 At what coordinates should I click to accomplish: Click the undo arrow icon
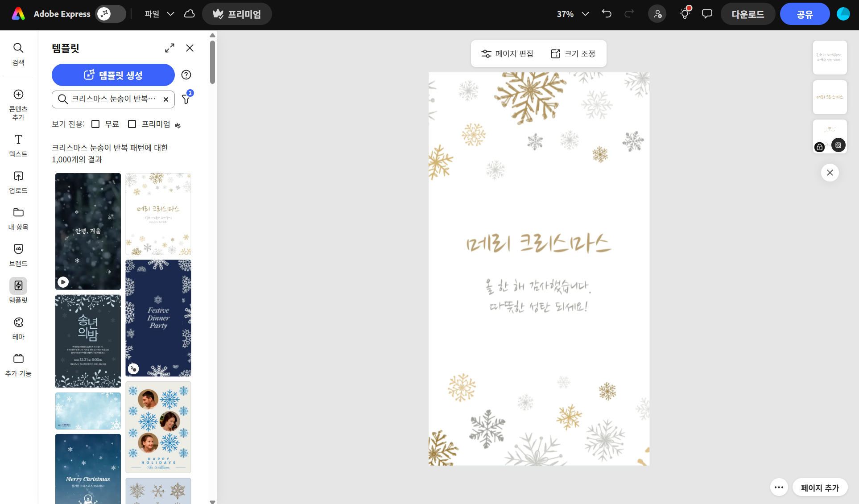tap(607, 14)
